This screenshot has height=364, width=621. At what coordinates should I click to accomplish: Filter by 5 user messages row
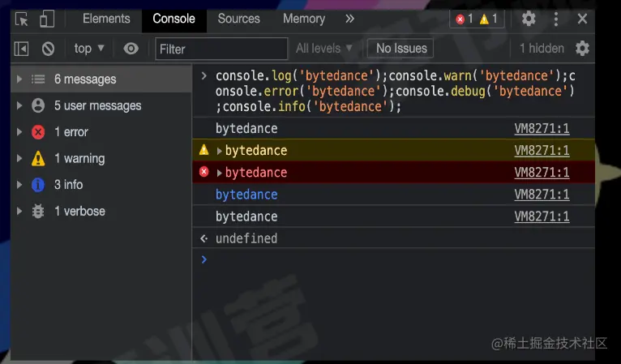pos(101,105)
